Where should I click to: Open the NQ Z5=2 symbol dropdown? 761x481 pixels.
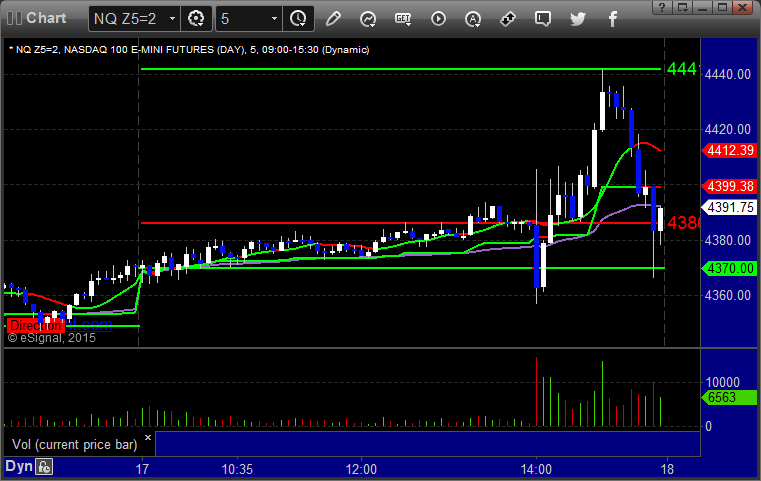(x=134, y=19)
